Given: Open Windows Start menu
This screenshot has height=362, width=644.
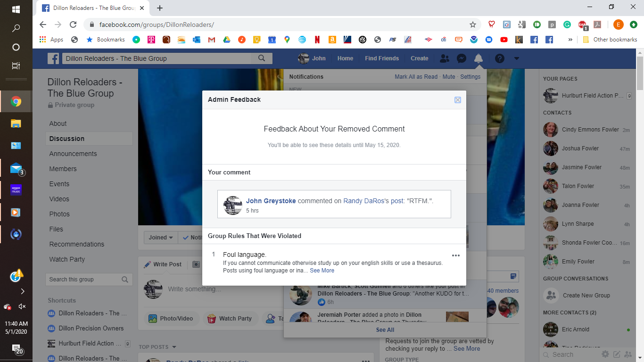Looking at the screenshot, I should [16, 9].
